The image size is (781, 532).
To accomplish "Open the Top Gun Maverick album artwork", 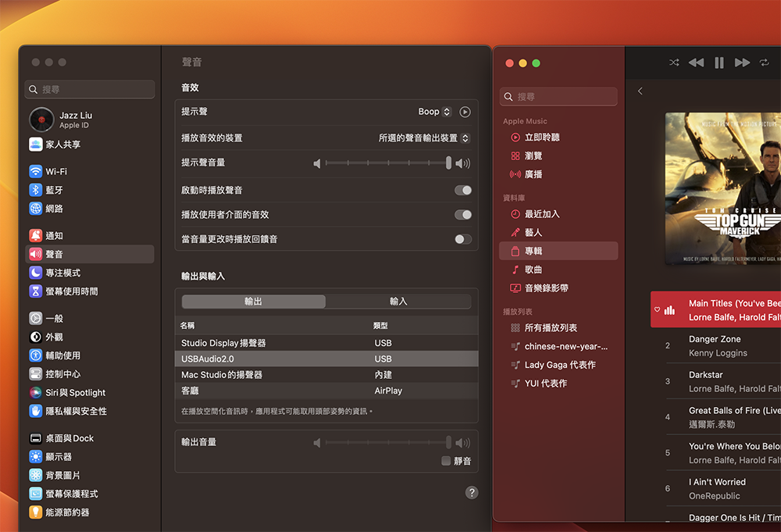I will pos(723,189).
